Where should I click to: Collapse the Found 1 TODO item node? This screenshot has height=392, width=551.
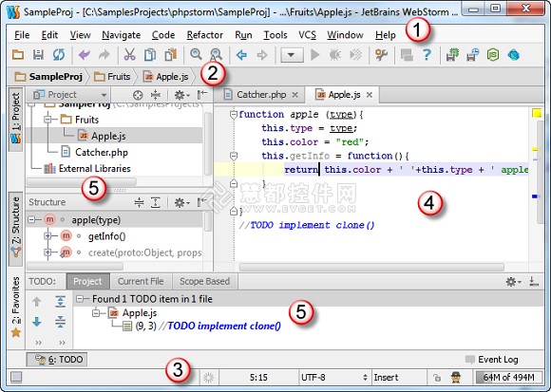click(x=80, y=299)
